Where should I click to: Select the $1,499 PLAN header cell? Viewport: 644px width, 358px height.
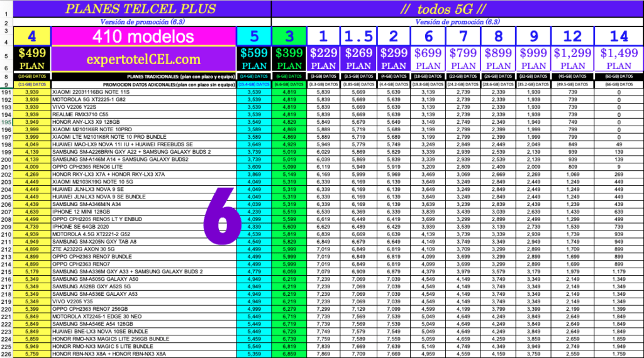(619, 59)
